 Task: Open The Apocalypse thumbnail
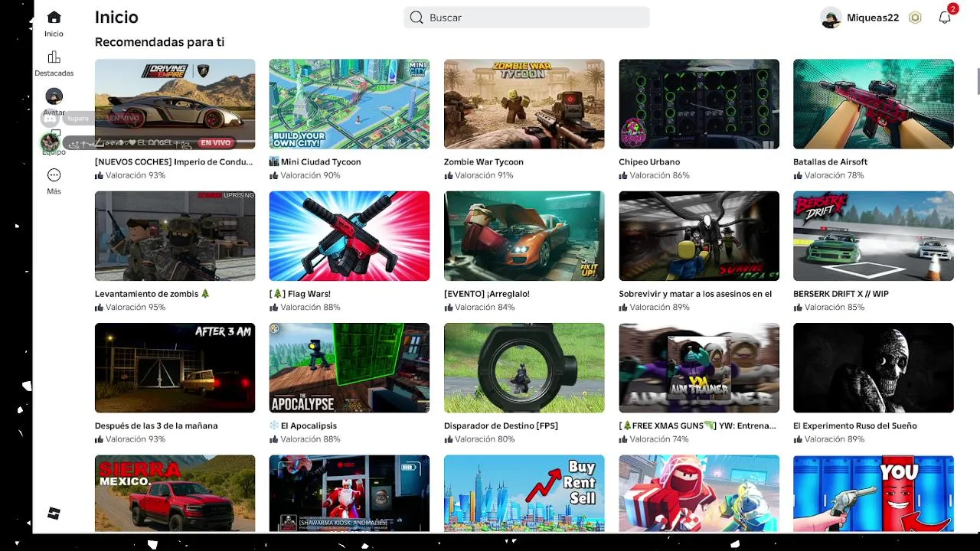[349, 368]
